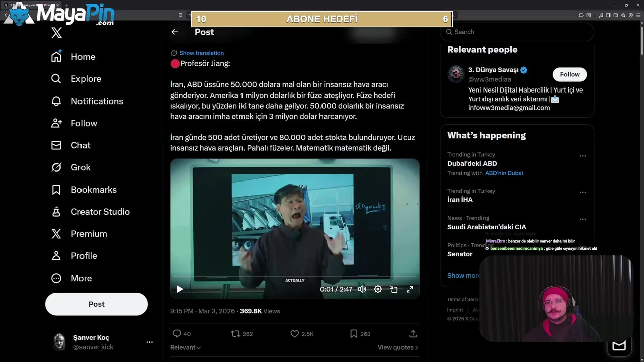644x362 pixels.
Task: Click the Show translation link
Action: [201, 53]
